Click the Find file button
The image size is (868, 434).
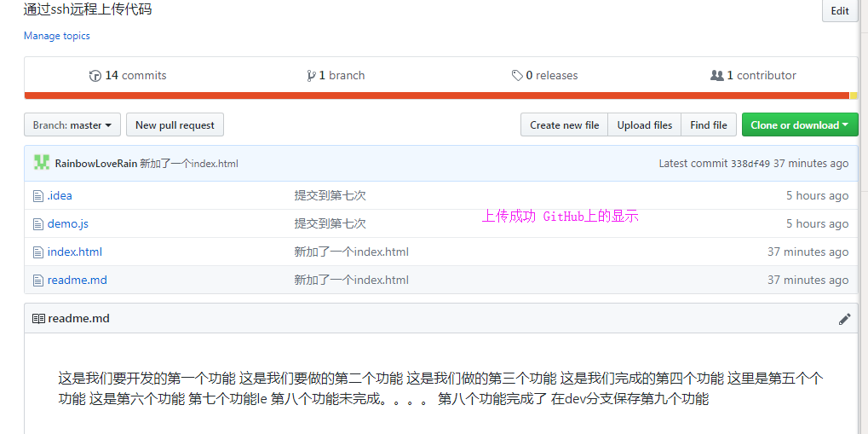(x=709, y=125)
